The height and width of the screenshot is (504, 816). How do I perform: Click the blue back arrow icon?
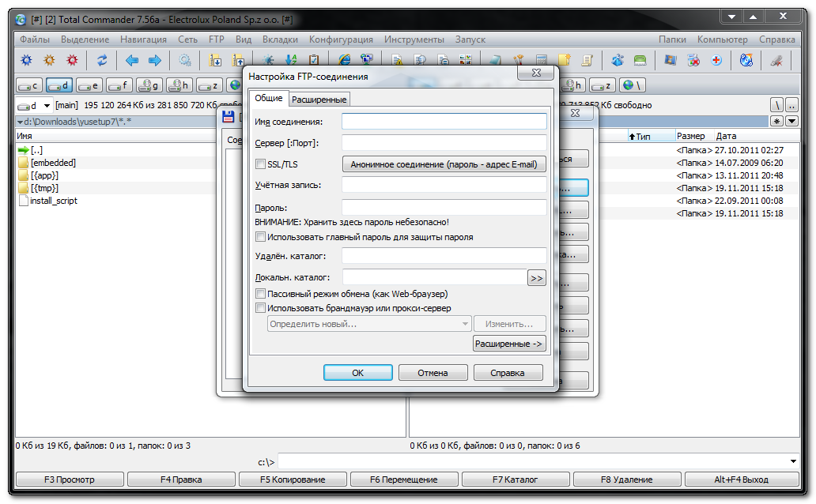(x=132, y=60)
